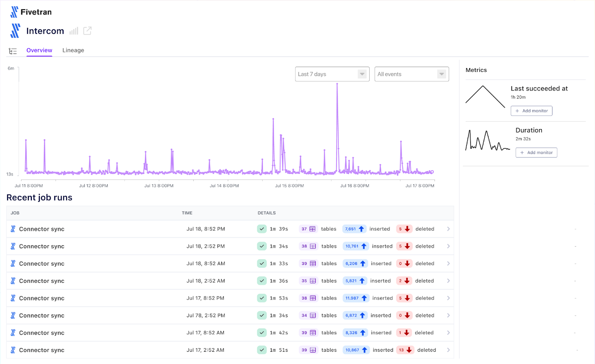Click the tallest spike on the chart
This screenshot has width=595, height=364.
[x=337, y=84]
